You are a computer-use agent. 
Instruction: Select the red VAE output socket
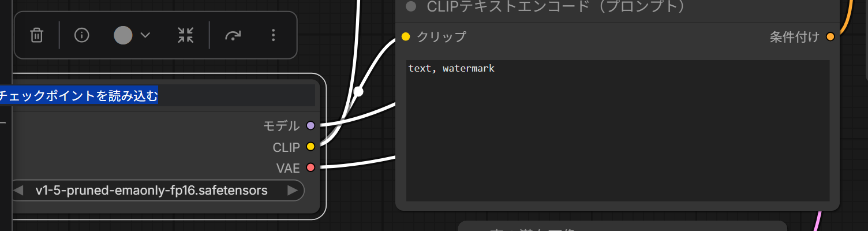[310, 167]
